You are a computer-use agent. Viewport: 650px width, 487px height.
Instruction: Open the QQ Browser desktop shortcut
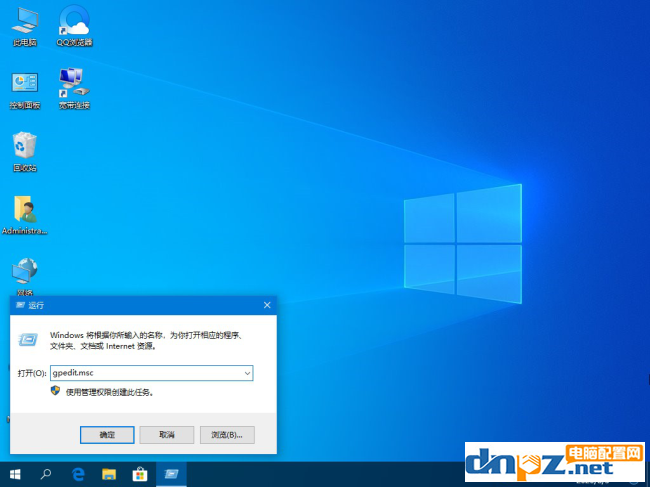(x=74, y=26)
